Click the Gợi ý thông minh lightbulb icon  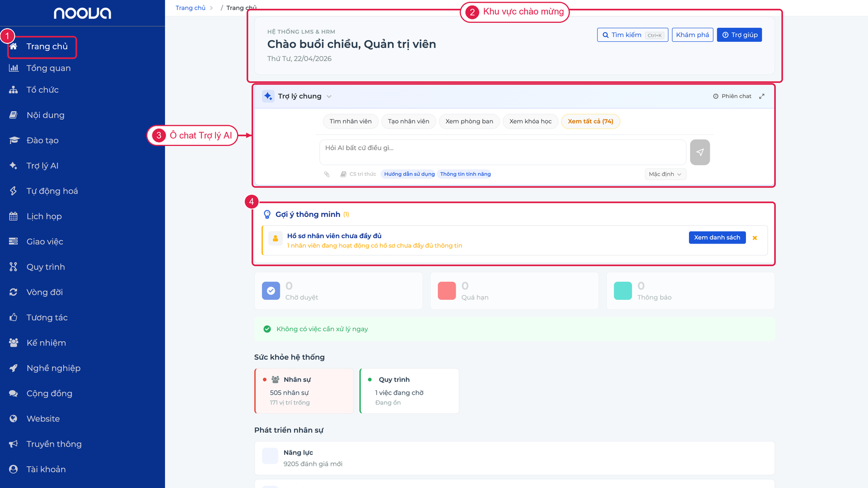pos(267,214)
